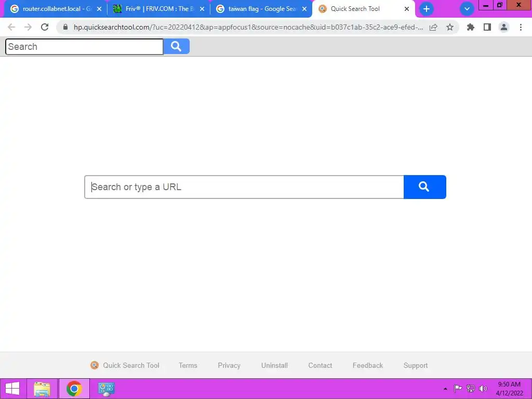Click the address bar URL
532x399 pixels.
[248, 27]
